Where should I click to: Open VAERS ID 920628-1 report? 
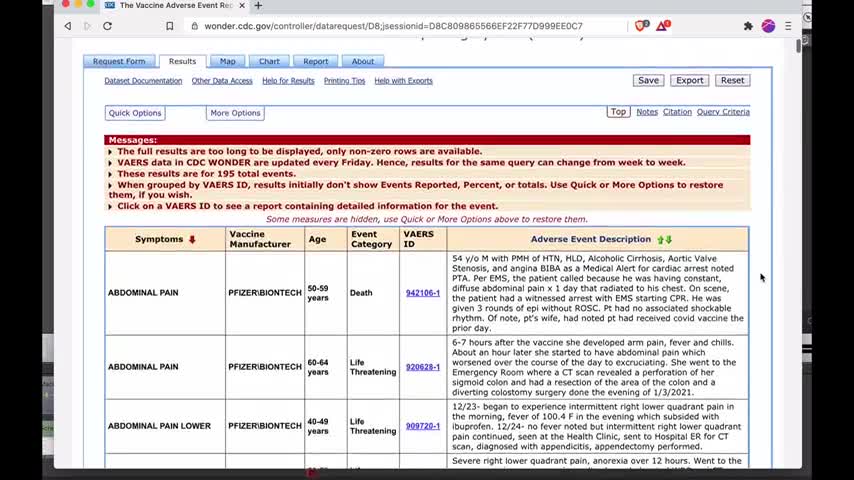(x=423, y=367)
